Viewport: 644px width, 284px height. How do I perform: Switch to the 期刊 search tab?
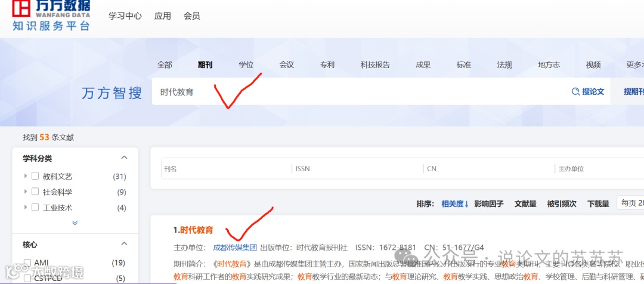coord(205,64)
